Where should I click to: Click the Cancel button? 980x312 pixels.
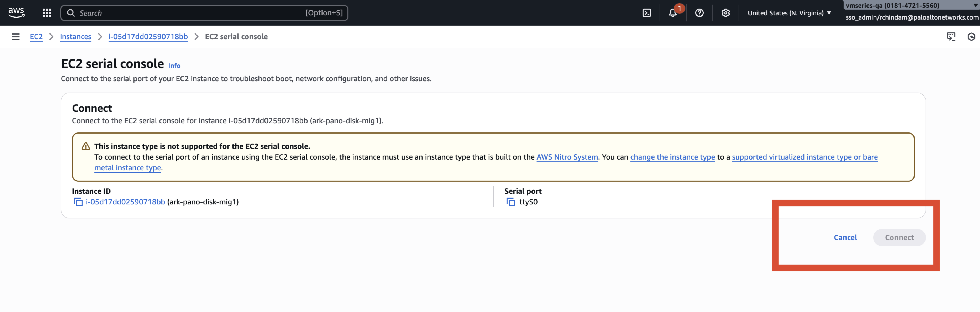tap(845, 237)
